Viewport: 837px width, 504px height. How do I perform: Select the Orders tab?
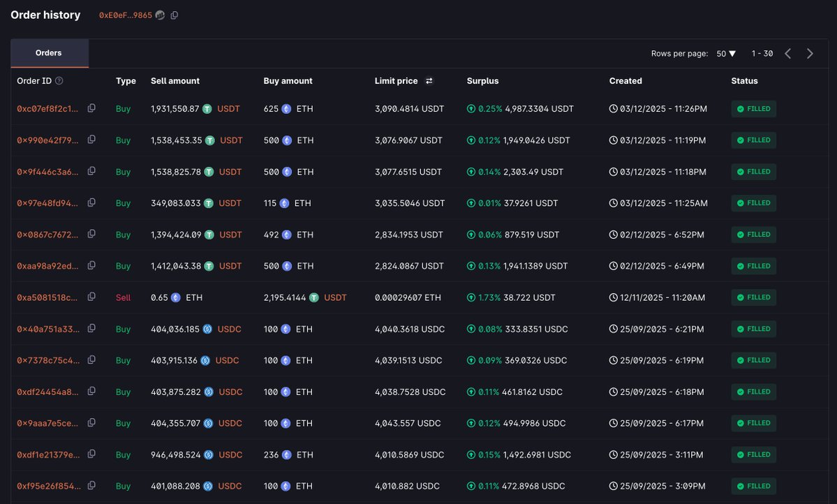(49, 53)
